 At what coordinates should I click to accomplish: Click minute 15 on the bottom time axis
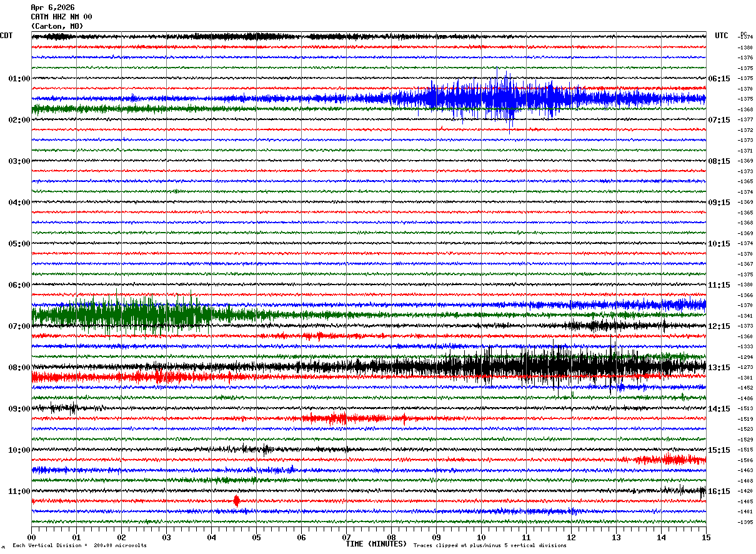(705, 537)
